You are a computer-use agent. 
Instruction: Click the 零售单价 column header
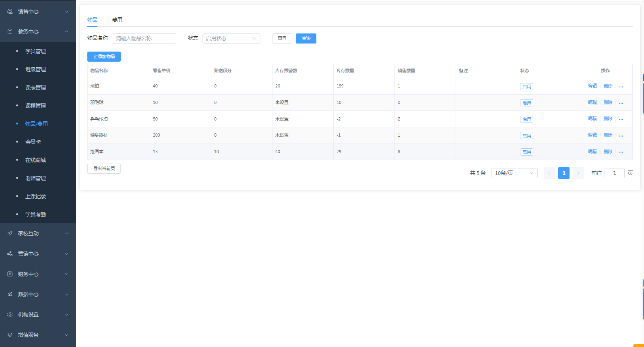pos(162,71)
